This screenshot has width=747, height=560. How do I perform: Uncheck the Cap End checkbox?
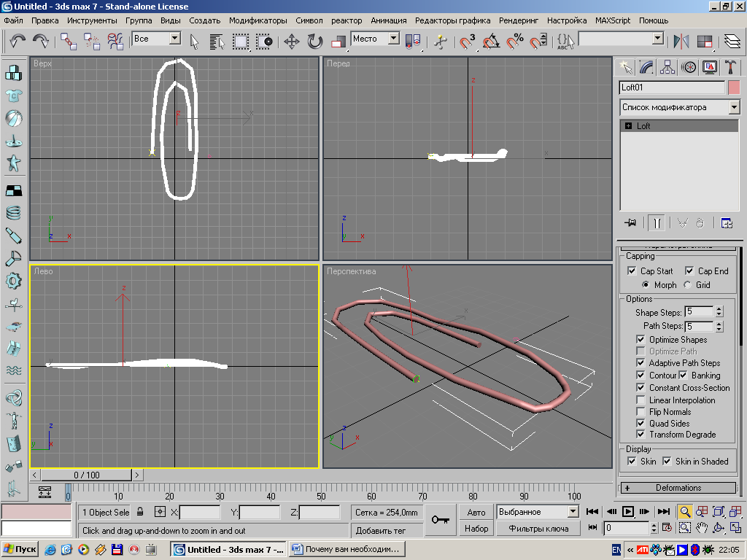click(x=689, y=271)
